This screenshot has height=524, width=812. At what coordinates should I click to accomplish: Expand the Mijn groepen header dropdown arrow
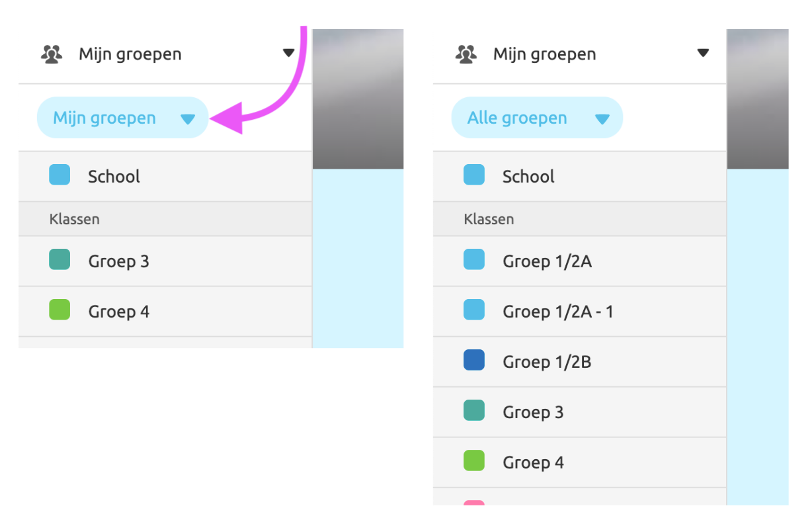coord(289,53)
